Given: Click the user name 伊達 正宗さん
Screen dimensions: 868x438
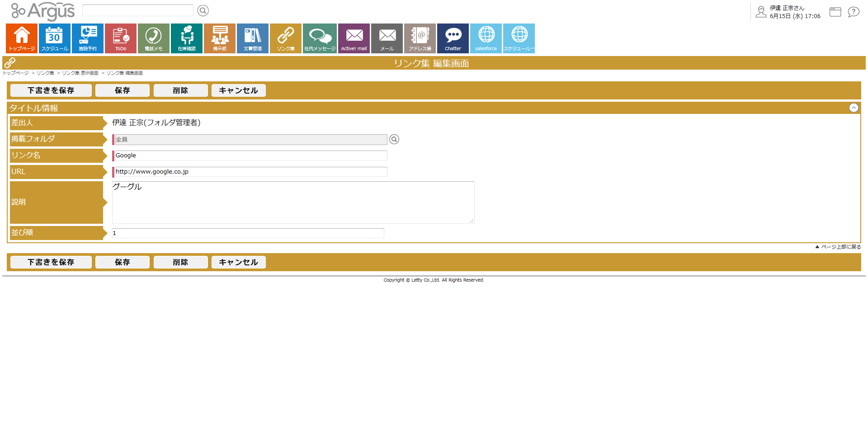Looking at the screenshot, I should coord(787,8).
